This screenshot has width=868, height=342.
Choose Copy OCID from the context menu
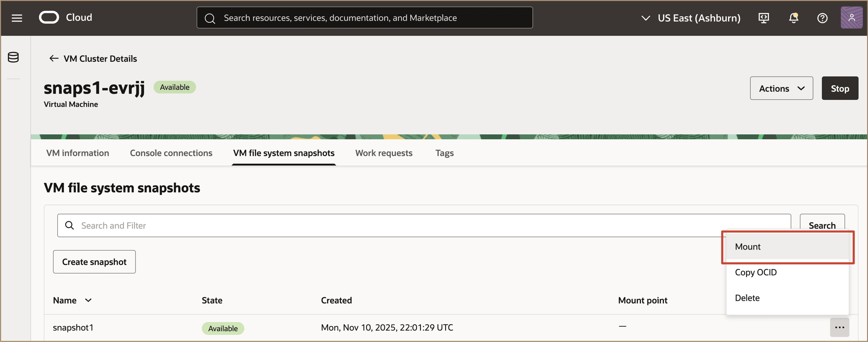click(755, 272)
